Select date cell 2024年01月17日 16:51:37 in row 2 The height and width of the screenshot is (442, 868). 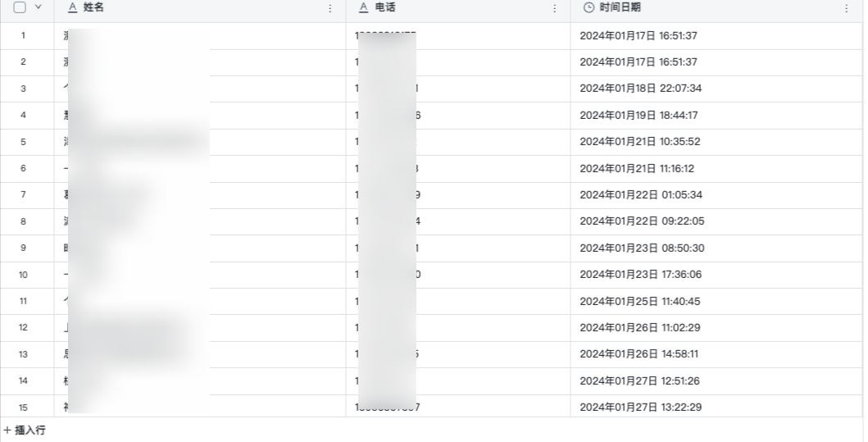(716, 62)
